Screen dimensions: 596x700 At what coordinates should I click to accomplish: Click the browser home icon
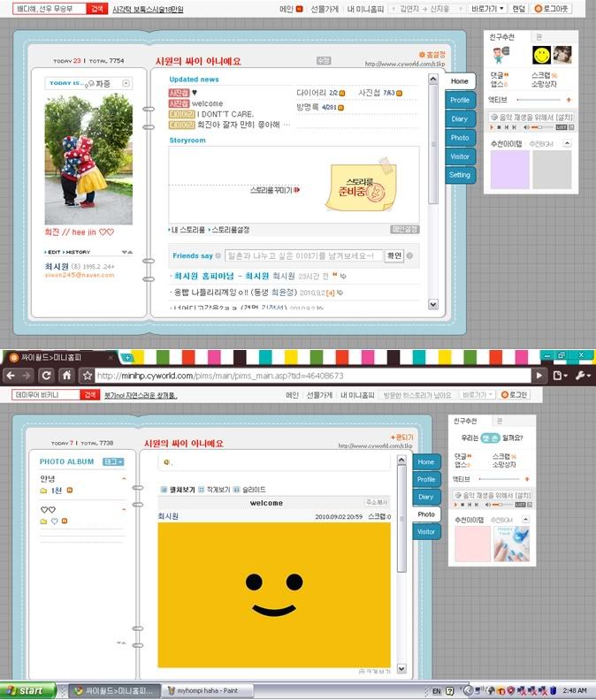click(68, 376)
